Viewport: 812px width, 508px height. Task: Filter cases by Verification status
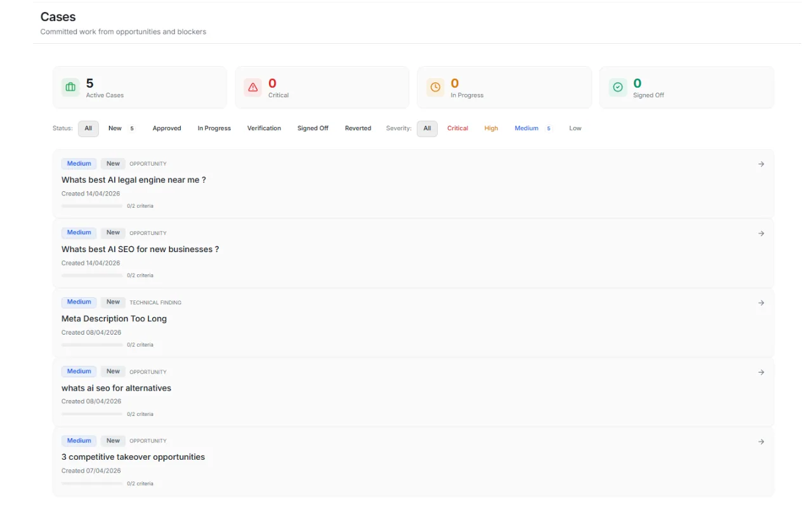point(264,128)
